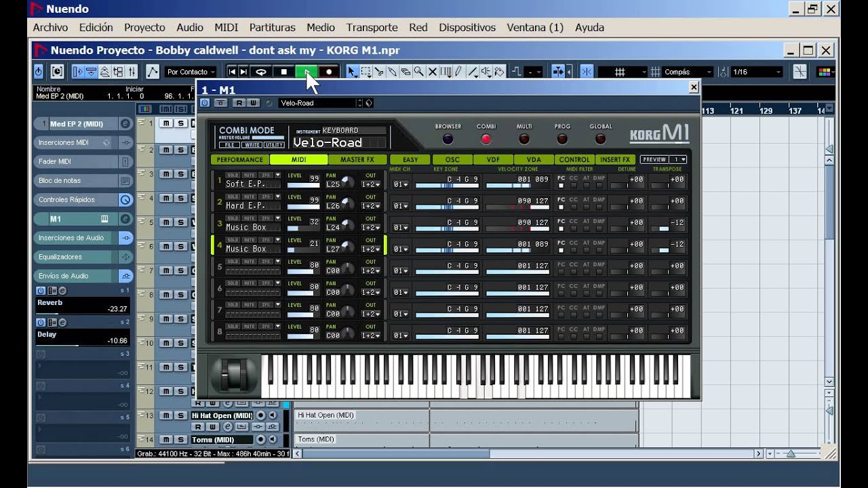Open the Por Contacto automation dropdown
868x488 pixels.
click(191, 71)
